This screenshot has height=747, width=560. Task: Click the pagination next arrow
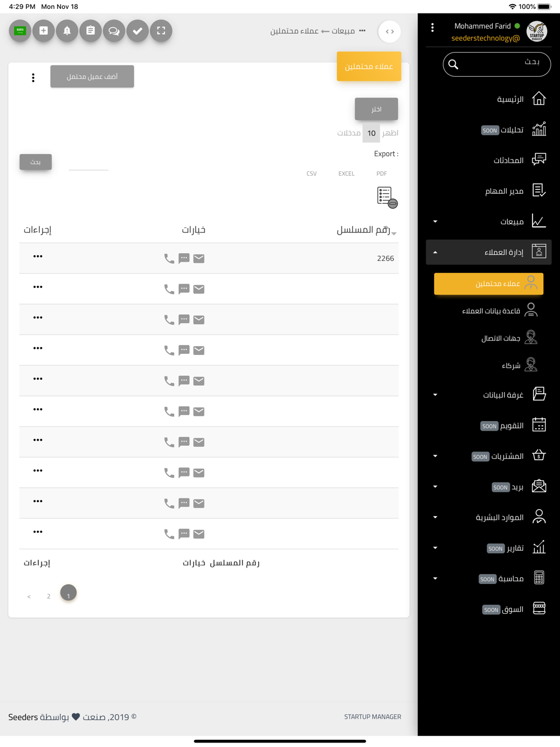[29, 597]
